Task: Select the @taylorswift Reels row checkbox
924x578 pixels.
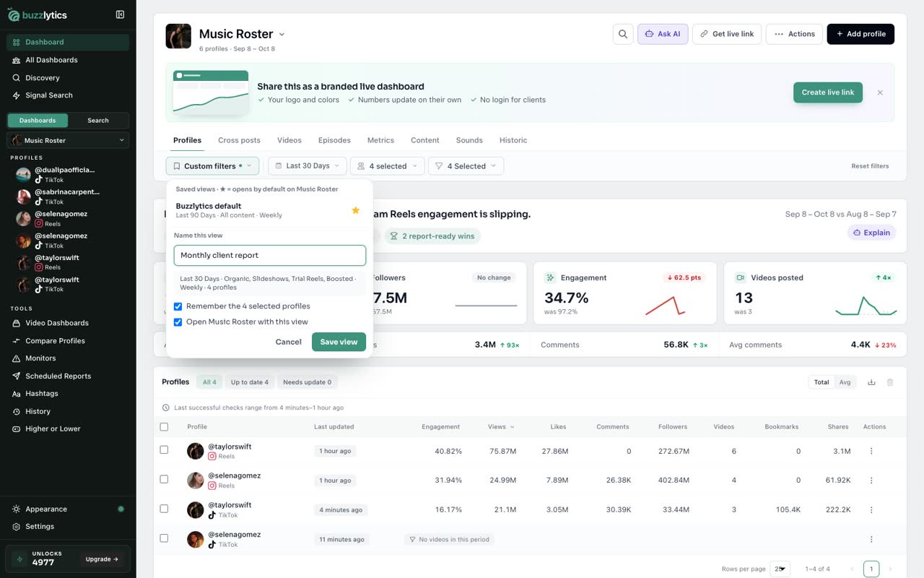Action: pos(164,449)
